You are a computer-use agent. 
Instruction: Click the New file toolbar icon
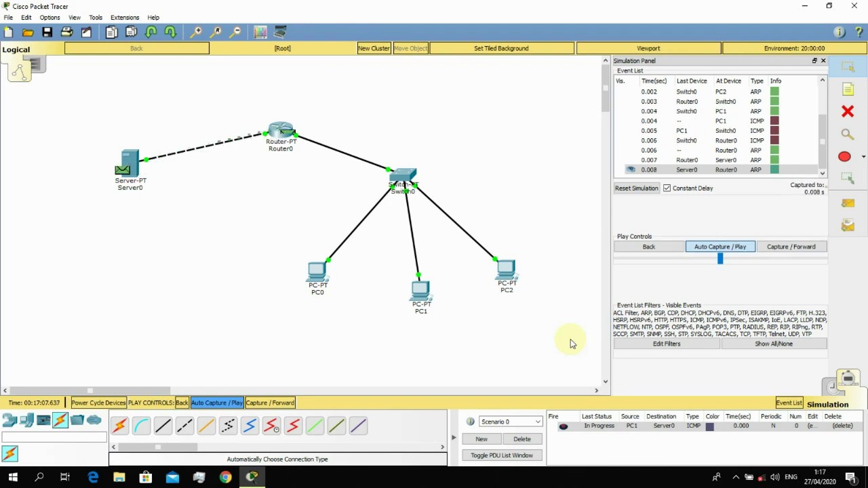pos(8,32)
